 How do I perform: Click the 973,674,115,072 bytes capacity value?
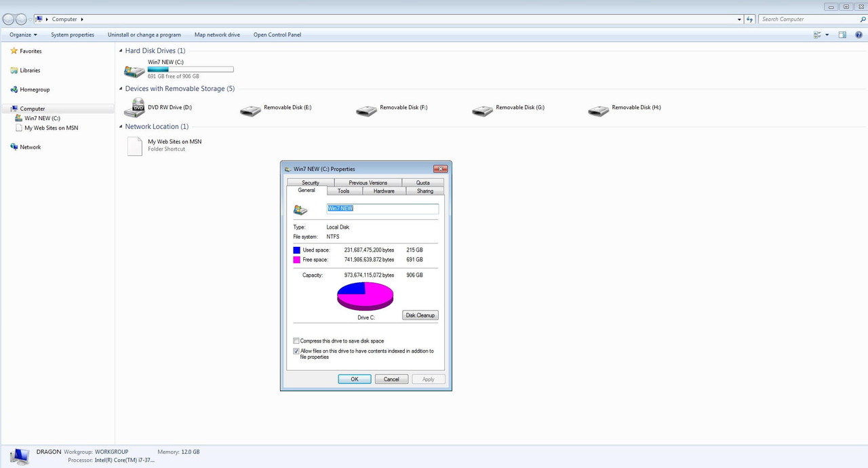(x=369, y=275)
